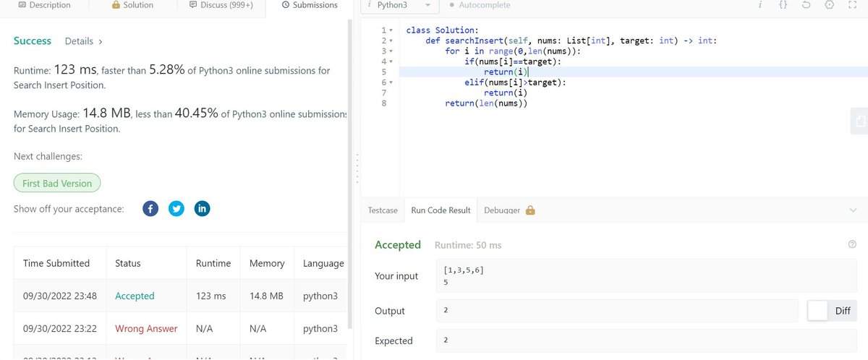868x360 pixels.
Task: Open the First Bad Version challenge
Action: pos(57,183)
